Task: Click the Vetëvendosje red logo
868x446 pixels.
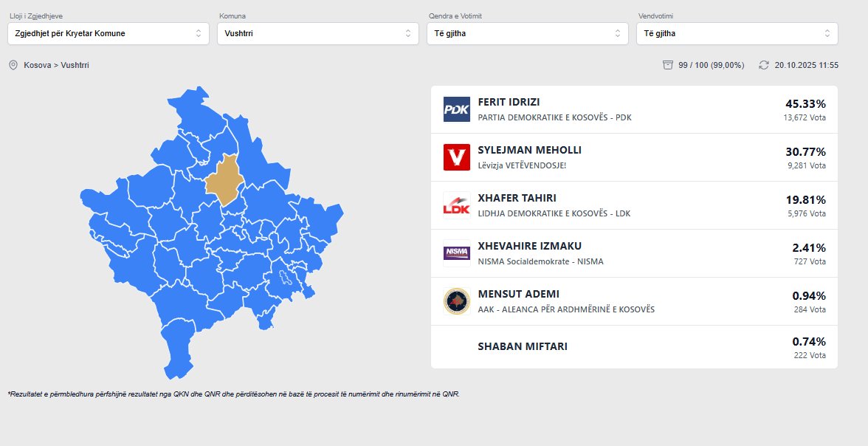Action: [456, 157]
